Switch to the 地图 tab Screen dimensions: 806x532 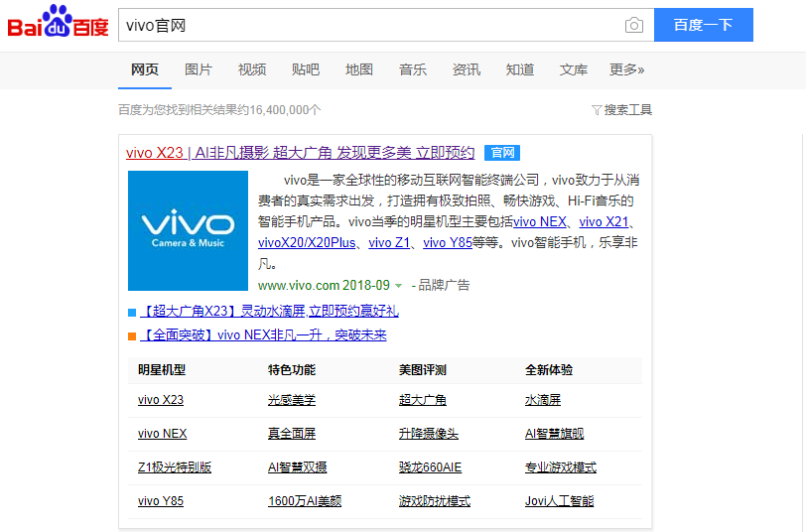tap(358, 69)
